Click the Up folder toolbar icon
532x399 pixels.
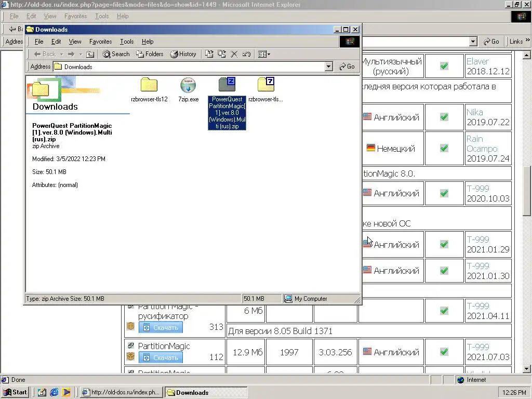point(90,54)
